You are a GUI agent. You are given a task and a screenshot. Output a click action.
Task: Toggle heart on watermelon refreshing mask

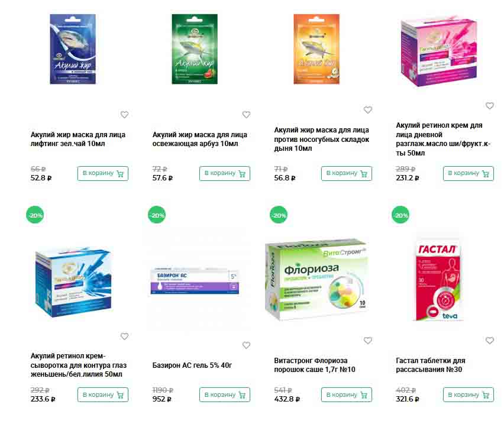point(246,115)
